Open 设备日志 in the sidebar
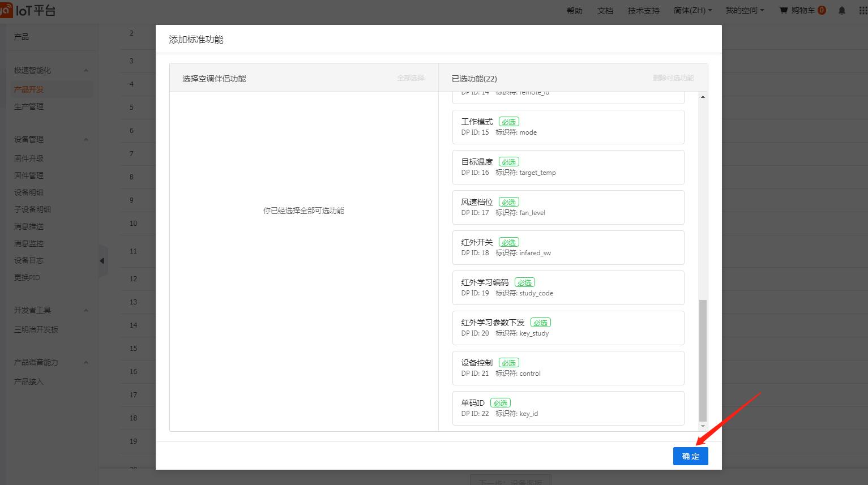 [29, 260]
